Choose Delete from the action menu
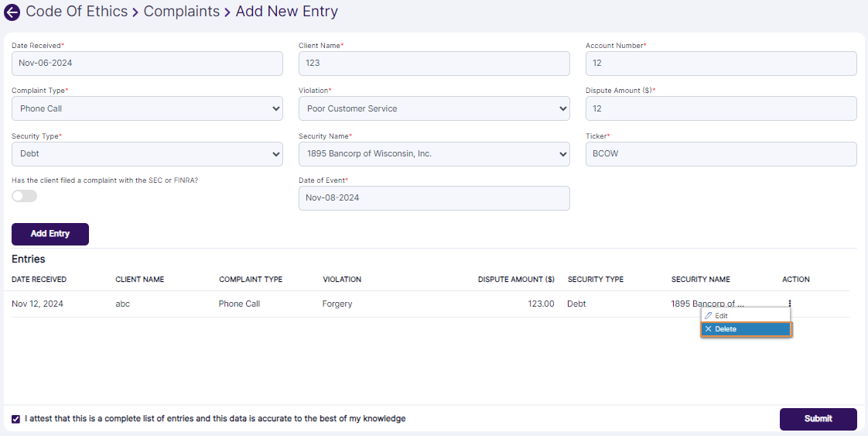 tap(745, 329)
